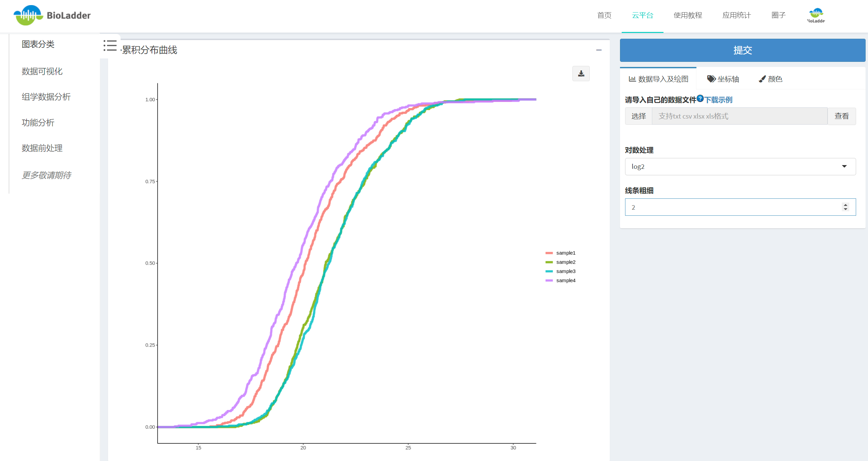The image size is (868, 461).
Task: Click the chart download icon
Action: [x=581, y=74]
